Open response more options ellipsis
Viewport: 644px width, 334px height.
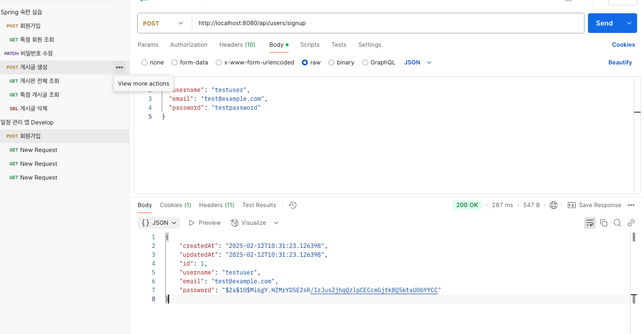(631, 205)
